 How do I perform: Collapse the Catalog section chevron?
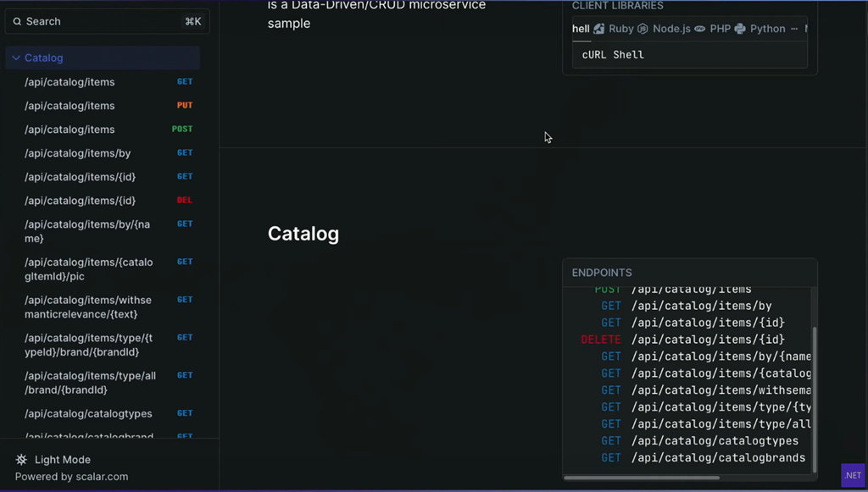point(16,58)
